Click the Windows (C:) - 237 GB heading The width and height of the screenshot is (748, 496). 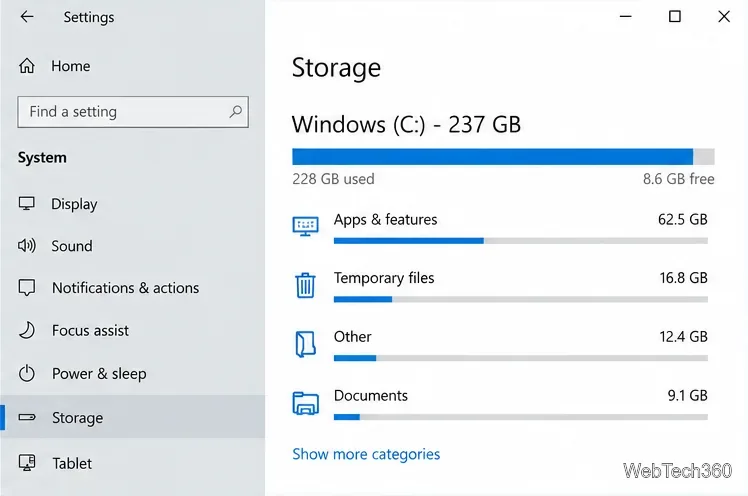coord(406,124)
